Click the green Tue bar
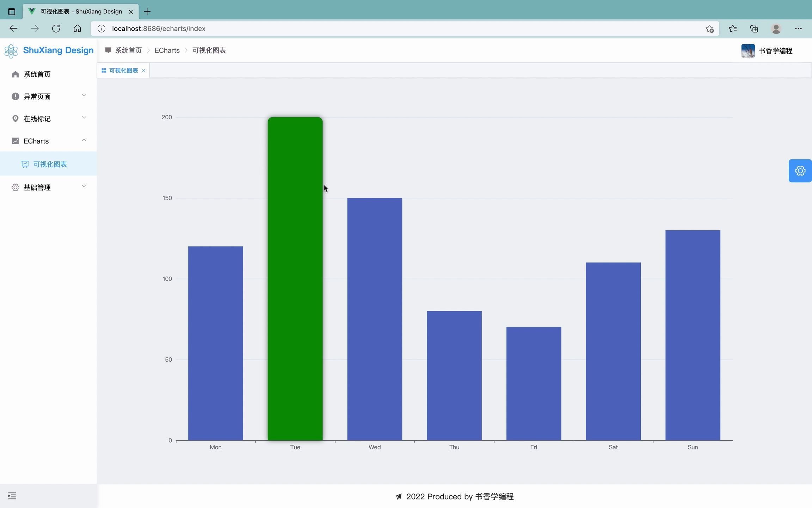This screenshot has width=812, height=508. click(295, 279)
